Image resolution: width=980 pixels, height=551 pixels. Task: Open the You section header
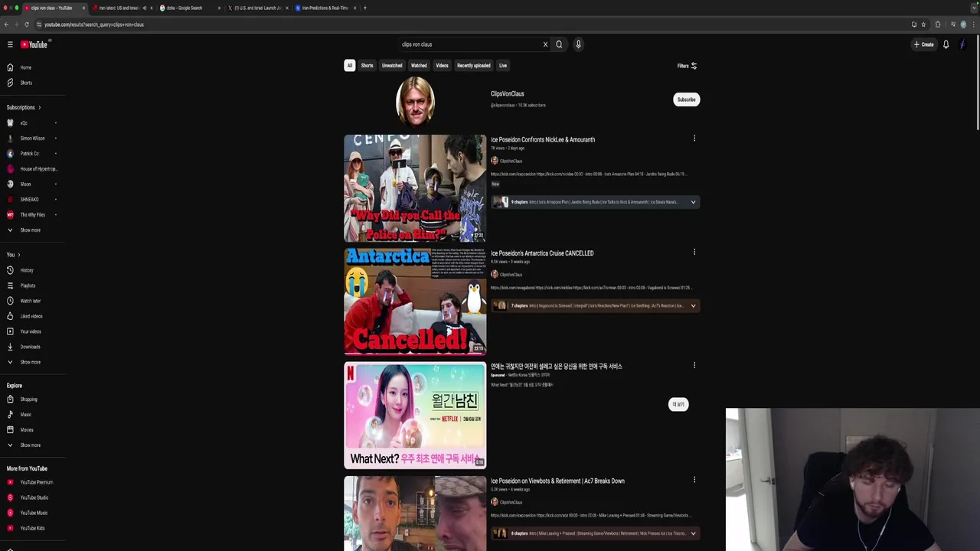pos(13,255)
